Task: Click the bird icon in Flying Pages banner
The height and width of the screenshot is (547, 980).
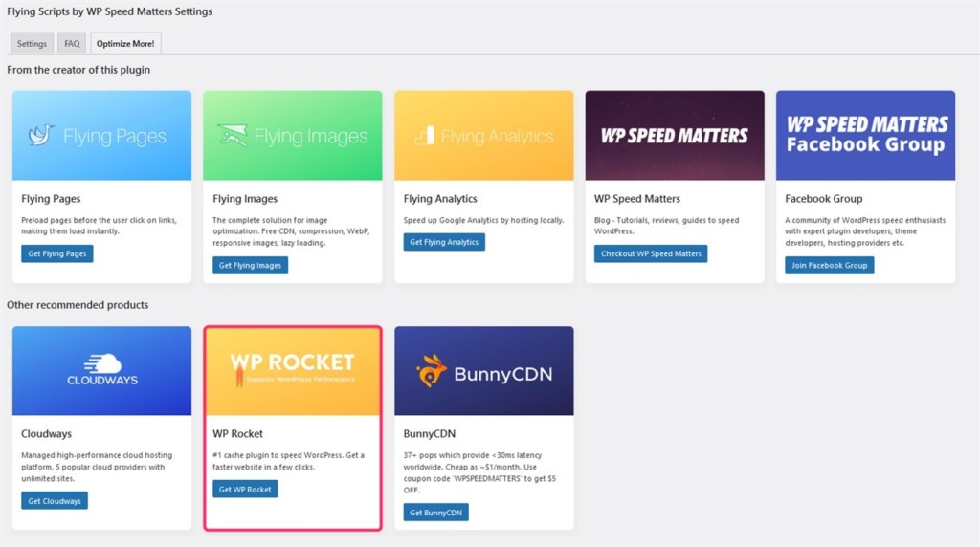Action: [40, 135]
